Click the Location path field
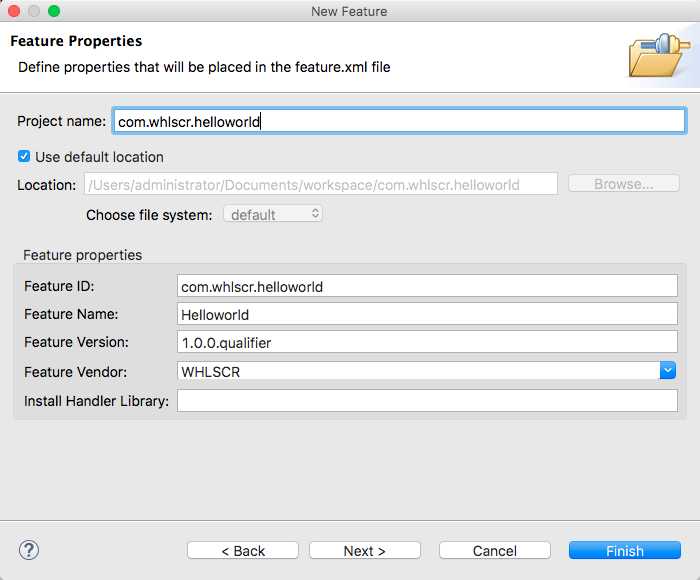 coord(321,184)
